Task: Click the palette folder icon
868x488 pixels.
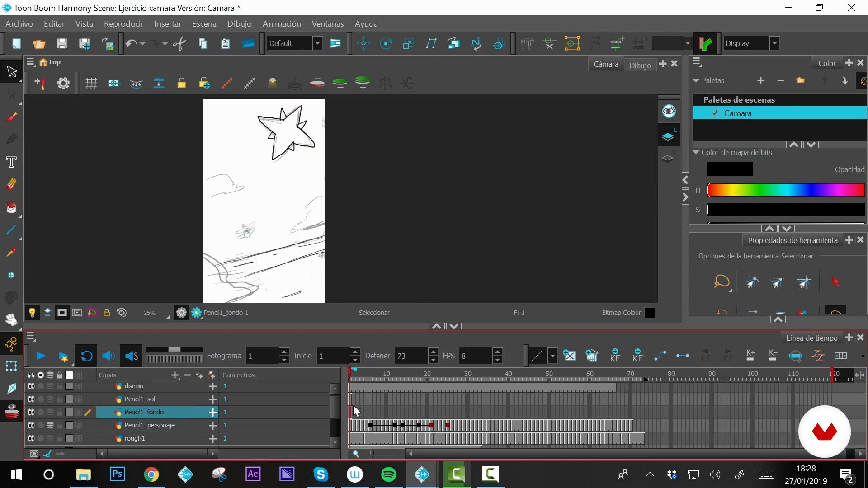Action: point(801,80)
